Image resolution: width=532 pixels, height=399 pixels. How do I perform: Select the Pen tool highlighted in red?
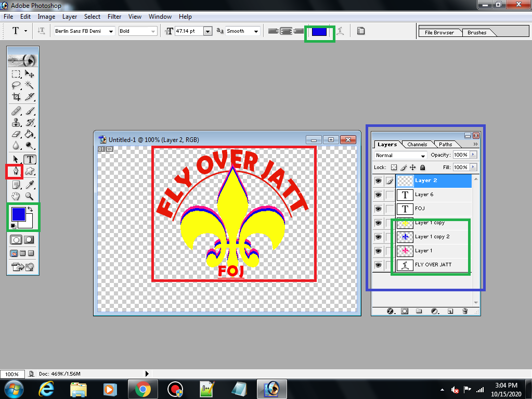tap(16, 171)
